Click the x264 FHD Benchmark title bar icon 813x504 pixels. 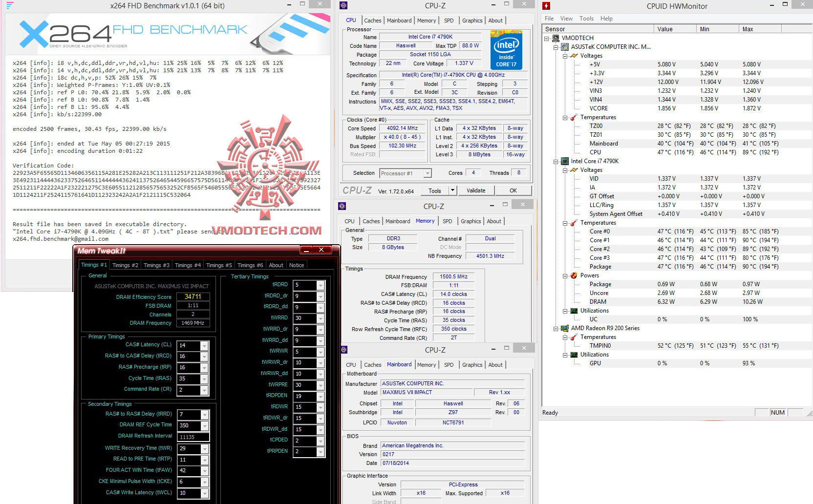tap(11, 6)
